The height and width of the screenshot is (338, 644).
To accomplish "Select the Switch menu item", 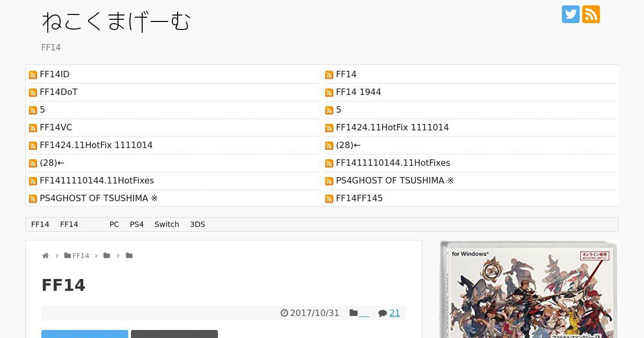I will [167, 224].
